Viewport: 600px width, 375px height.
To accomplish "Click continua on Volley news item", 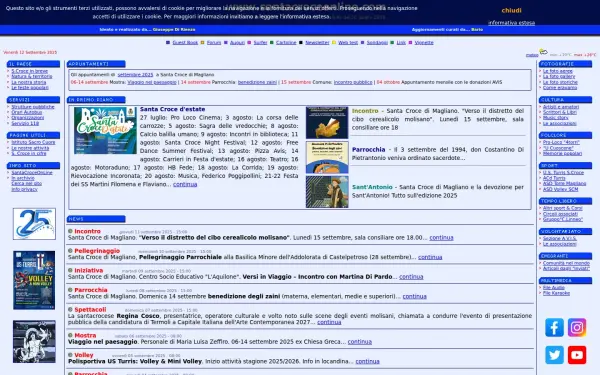I will [367, 361].
